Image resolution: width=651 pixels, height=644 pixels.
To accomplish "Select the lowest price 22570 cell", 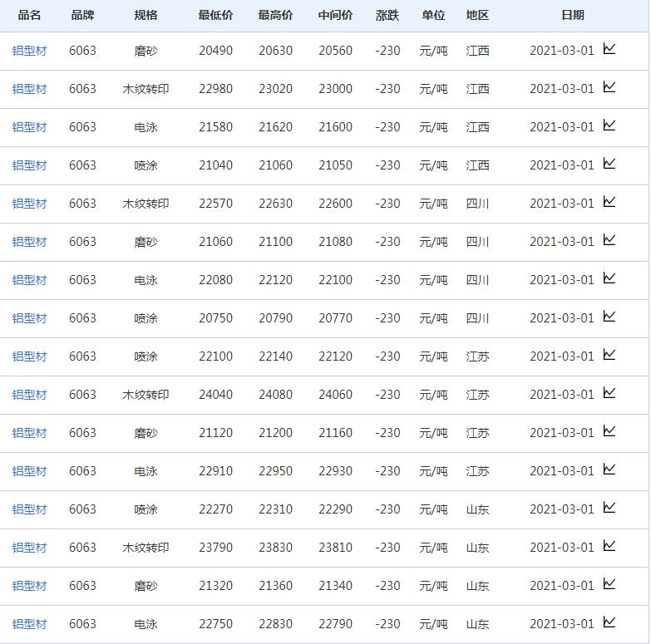I will (215, 204).
